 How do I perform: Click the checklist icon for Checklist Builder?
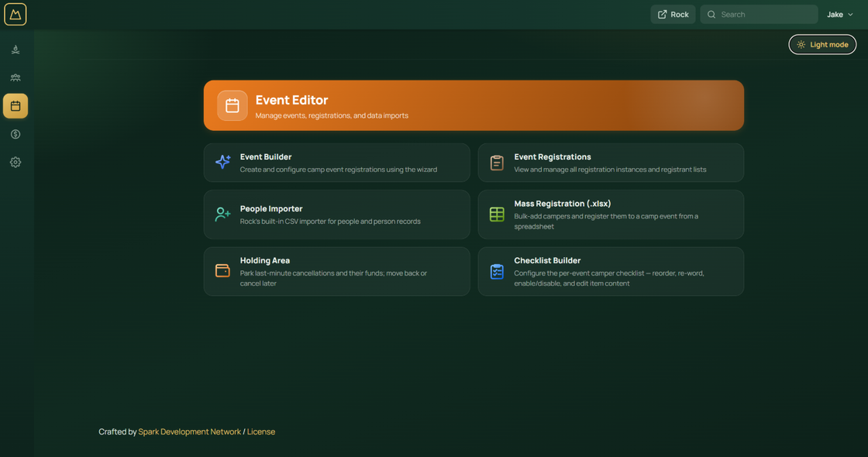[x=497, y=271]
